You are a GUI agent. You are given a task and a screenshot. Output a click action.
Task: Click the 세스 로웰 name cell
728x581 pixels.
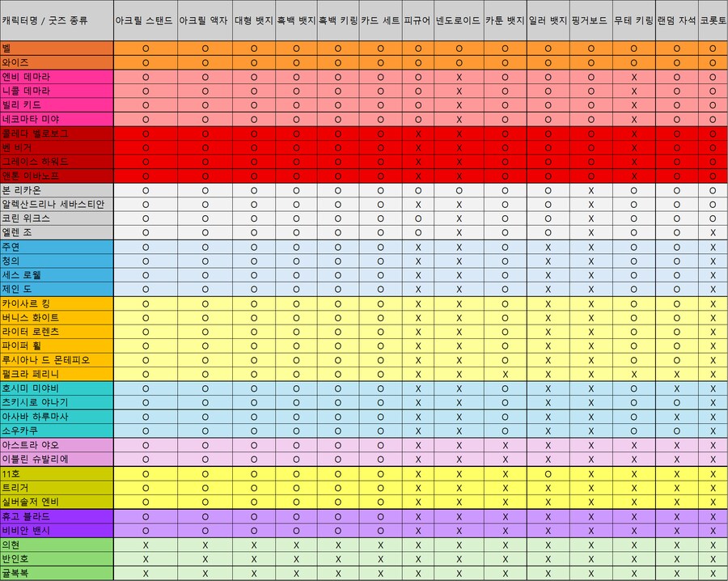(x=57, y=275)
